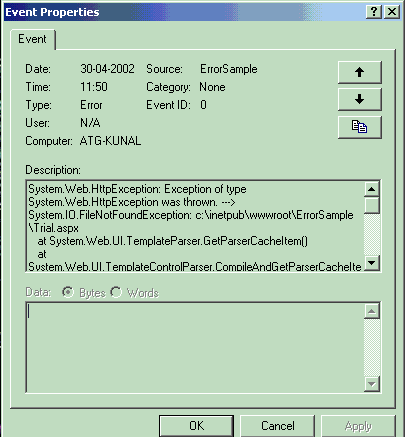The width and height of the screenshot is (405, 437).
Task: Click the Data box scrollbar up arrow
Action: (x=371, y=311)
